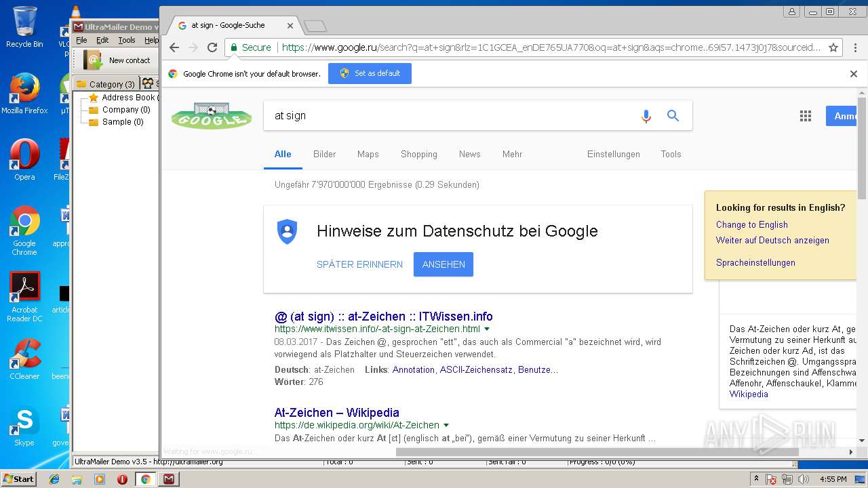Viewport: 868px width, 488px height.
Task: Launch CCleaner desktop shortcut
Action: 24,359
